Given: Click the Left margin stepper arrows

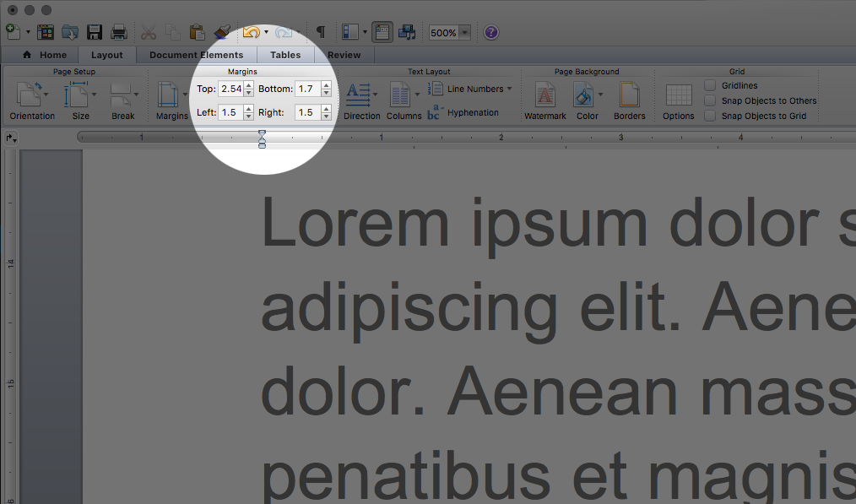Looking at the screenshot, I should pyautogui.click(x=249, y=112).
